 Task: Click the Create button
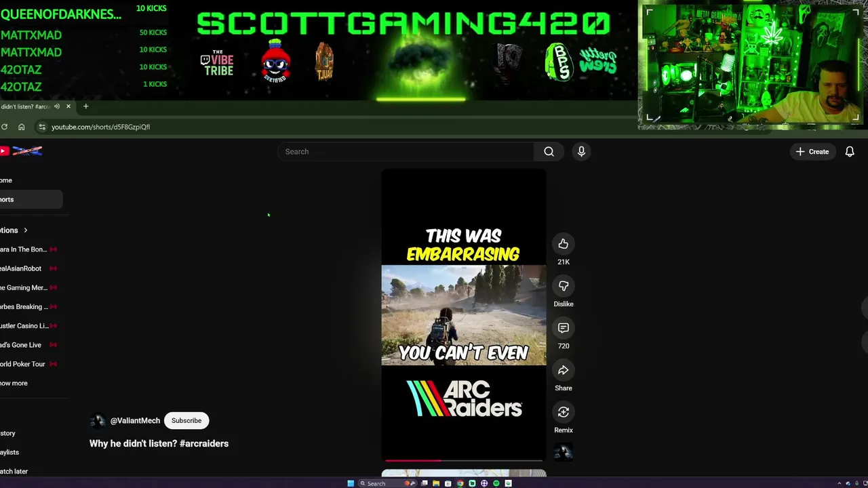pos(812,152)
